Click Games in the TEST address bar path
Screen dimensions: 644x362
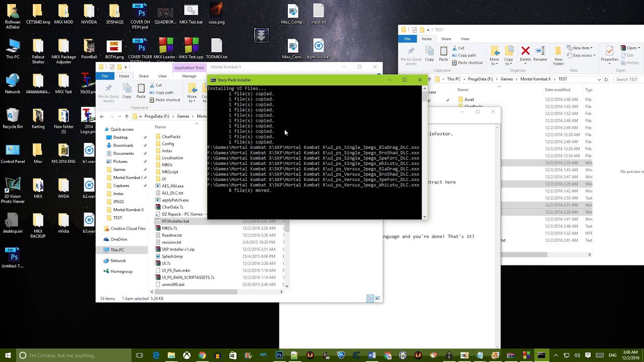click(507, 79)
